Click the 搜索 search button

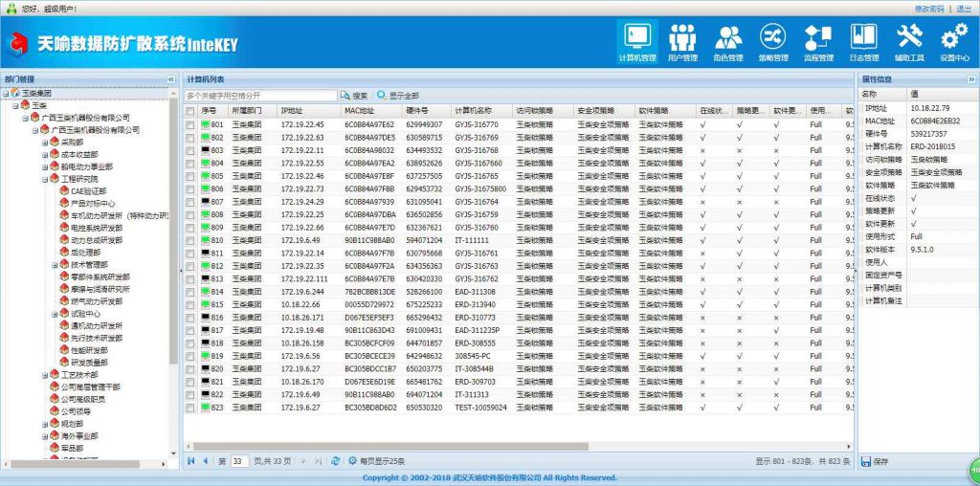[x=354, y=96]
